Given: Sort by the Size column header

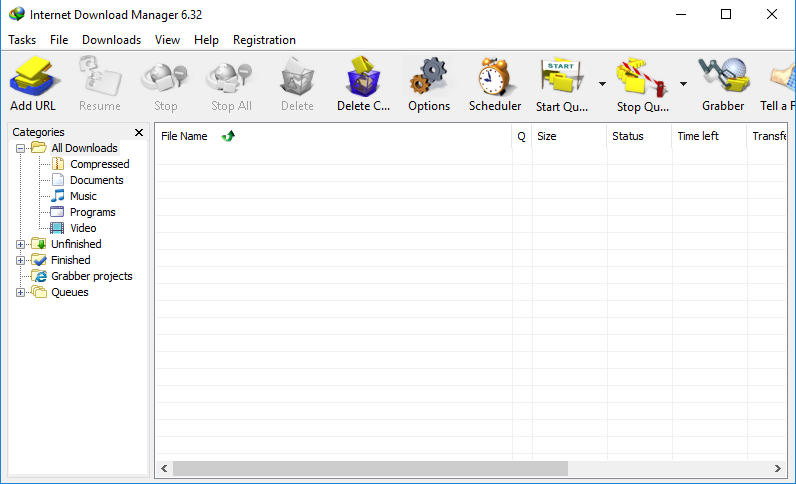Looking at the screenshot, I should point(569,136).
